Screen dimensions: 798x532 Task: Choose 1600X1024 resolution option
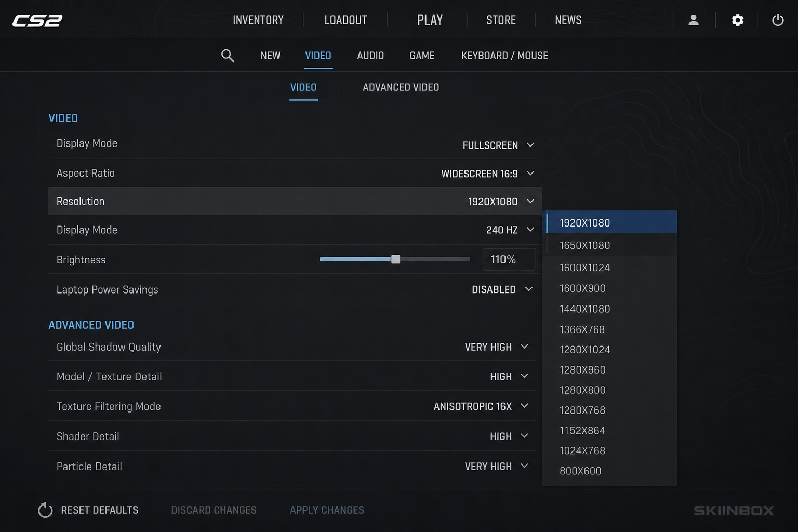tap(609, 268)
